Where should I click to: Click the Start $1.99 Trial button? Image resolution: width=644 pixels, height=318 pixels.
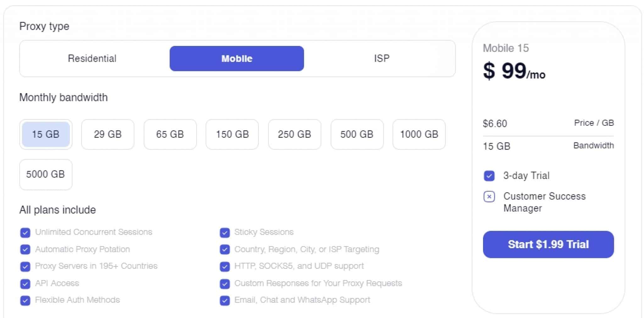(x=548, y=244)
